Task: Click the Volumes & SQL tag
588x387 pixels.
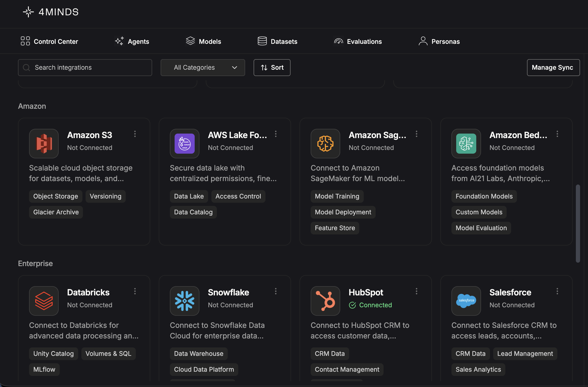Action: (x=109, y=354)
